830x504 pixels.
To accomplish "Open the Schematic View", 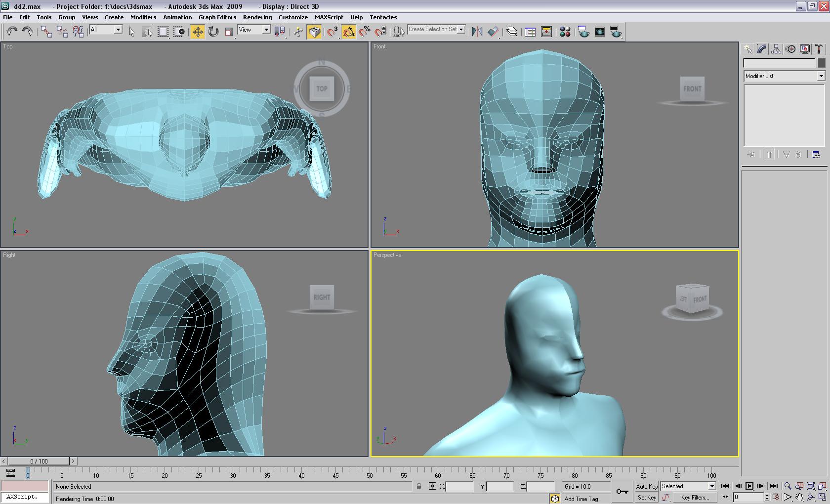I will pos(546,32).
